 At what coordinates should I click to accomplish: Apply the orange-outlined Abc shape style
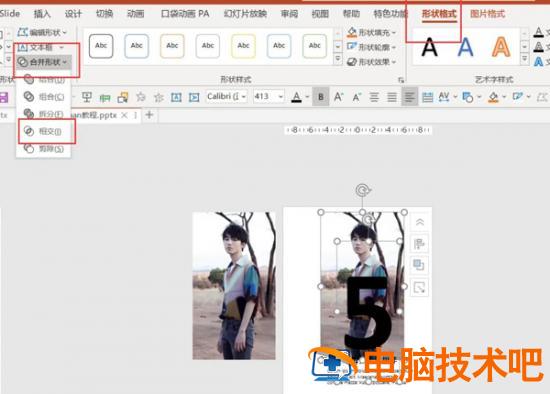[172, 46]
